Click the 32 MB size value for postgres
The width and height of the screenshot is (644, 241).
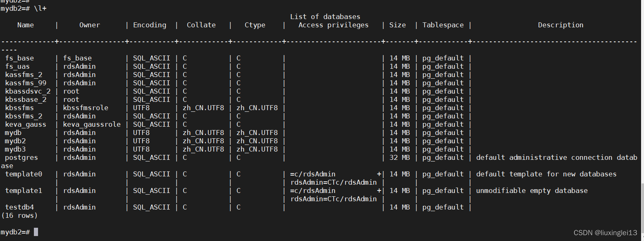click(x=397, y=157)
